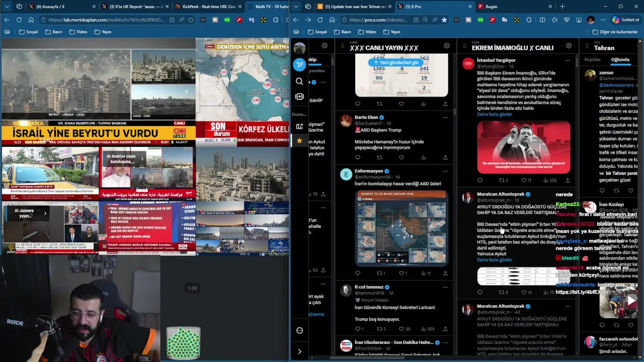
Task: Open Enformasyon profile name
Action: [369, 171]
